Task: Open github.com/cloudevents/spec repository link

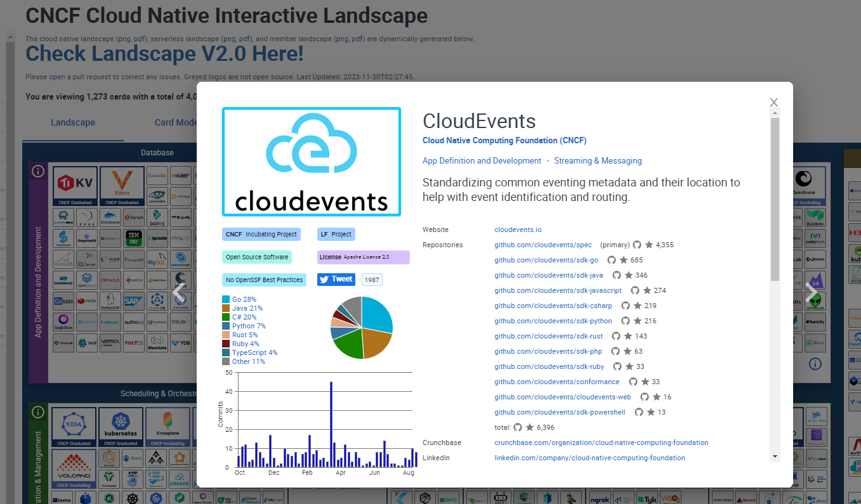Action: pos(543,245)
